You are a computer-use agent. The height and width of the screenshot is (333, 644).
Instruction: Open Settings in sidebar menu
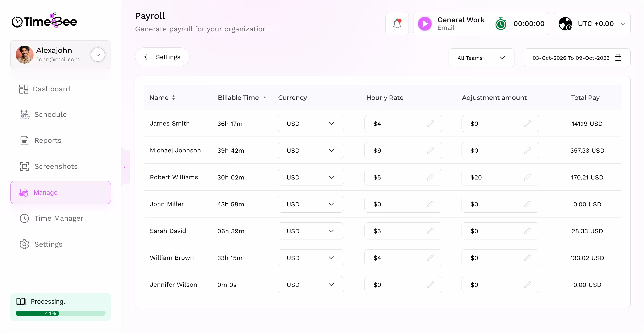(x=41, y=244)
